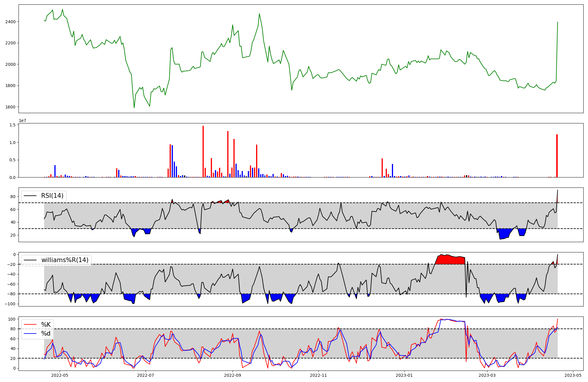This screenshot has width=588, height=382.
Task: Click the 1.5 tick on the volume axis
Action: tap(12, 125)
